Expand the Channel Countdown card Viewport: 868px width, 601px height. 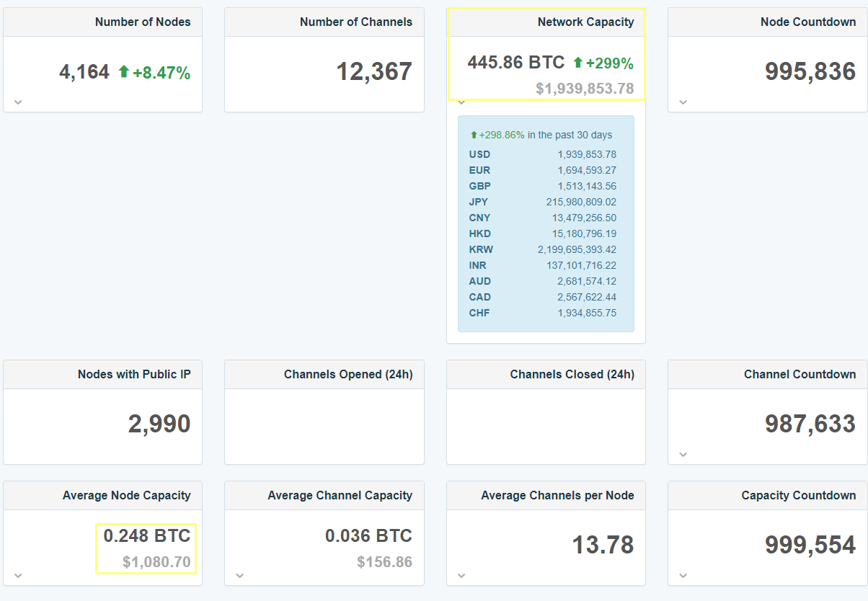pyautogui.click(x=683, y=455)
